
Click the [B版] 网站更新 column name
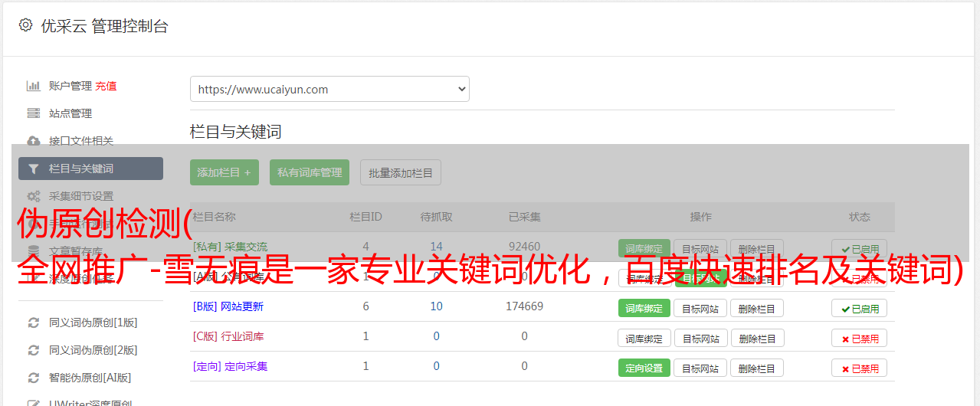228,306
